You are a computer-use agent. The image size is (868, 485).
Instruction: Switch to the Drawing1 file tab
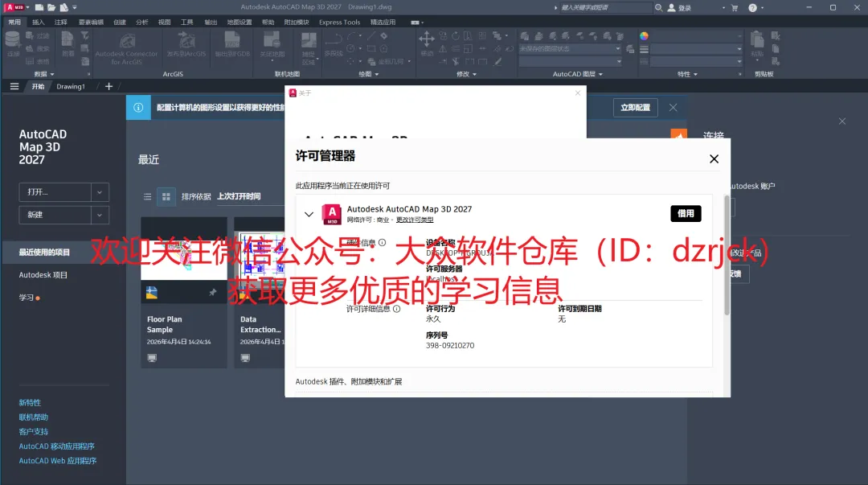coord(71,87)
